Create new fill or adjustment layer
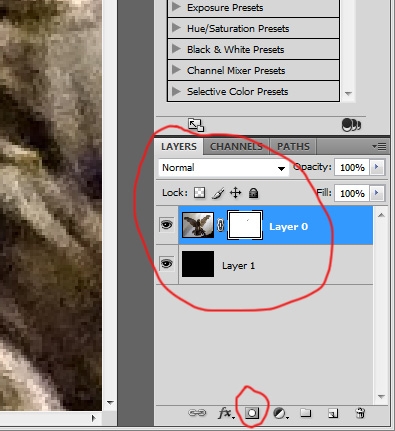 pos(281,414)
